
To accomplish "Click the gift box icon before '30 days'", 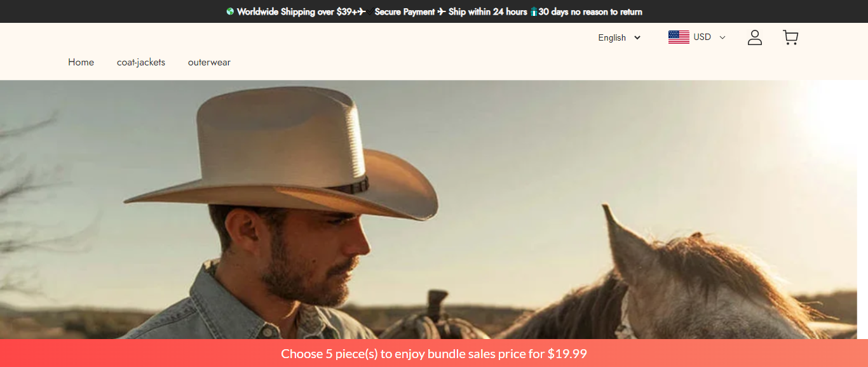I will pos(534,11).
